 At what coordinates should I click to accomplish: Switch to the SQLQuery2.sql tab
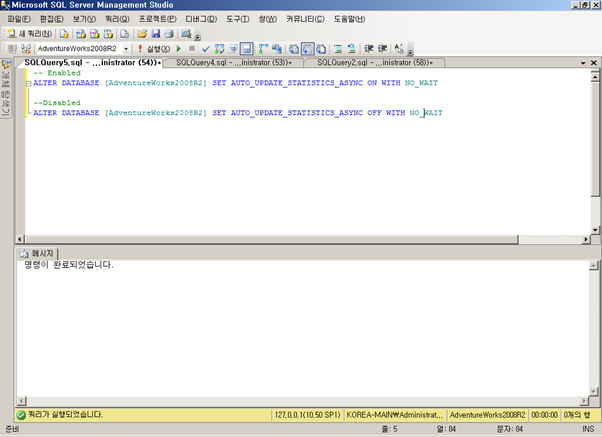point(375,63)
